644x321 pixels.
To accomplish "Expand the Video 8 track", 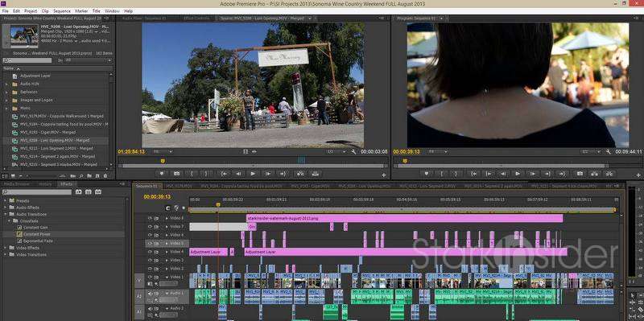I will pyautogui.click(x=167, y=218).
